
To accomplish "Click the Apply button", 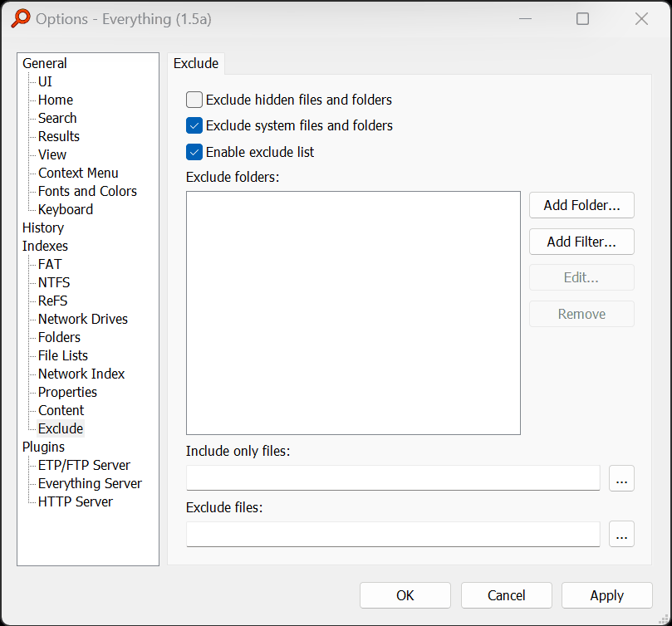I will (606, 595).
